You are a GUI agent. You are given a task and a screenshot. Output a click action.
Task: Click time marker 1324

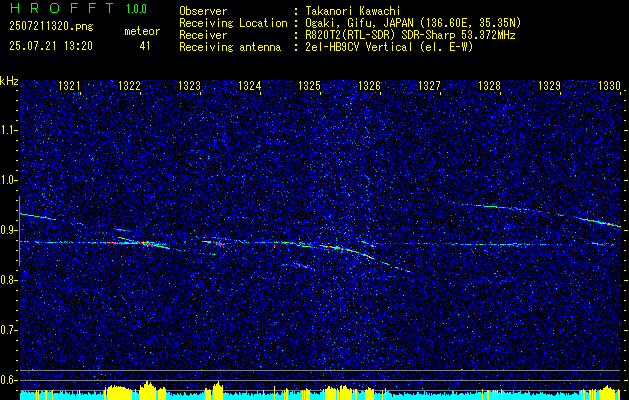[x=249, y=86]
